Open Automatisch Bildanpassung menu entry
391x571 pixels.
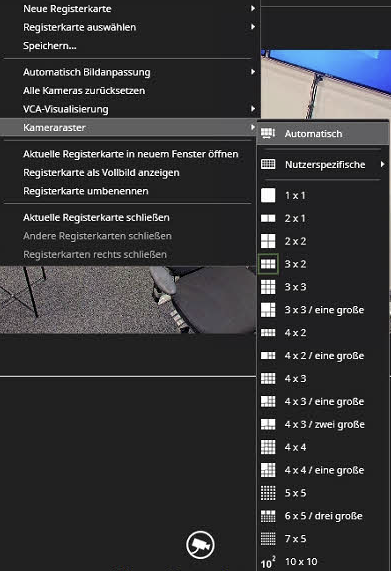pyautogui.click(x=129, y=72)
